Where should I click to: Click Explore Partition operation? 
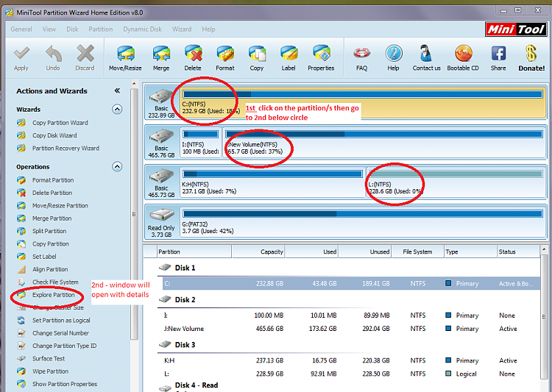pyautogui.click(x=54, y=295)
